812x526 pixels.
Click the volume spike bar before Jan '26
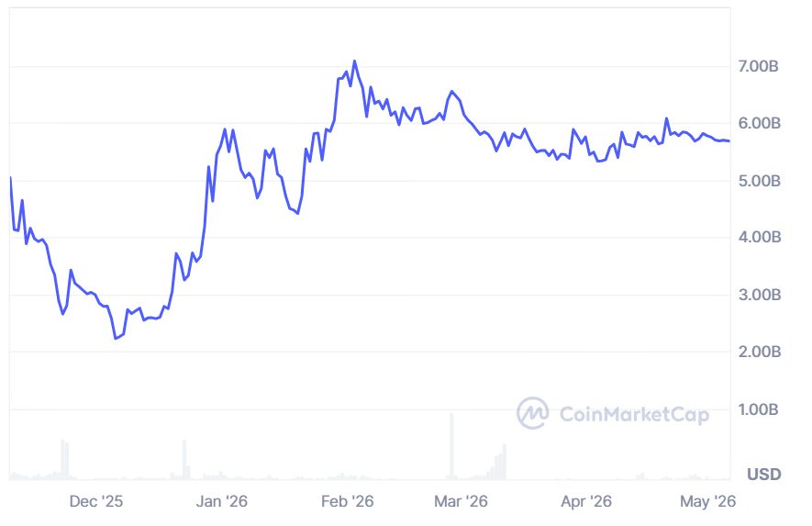184,460
